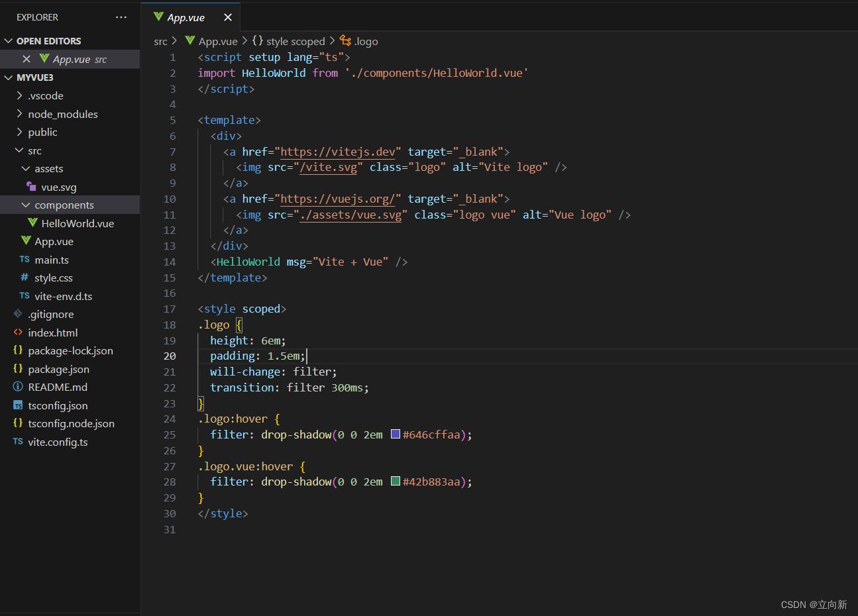Select App.vue src entry in Open Editors

70,59
